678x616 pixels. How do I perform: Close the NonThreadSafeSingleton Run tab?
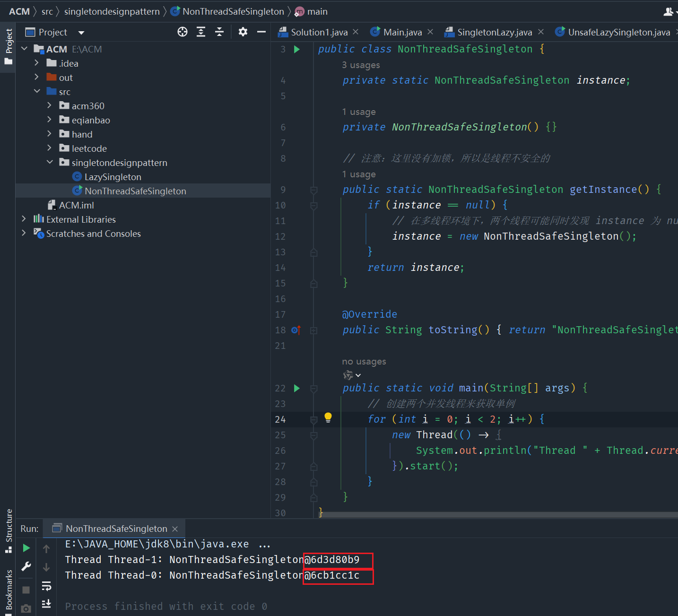point(175,529)
